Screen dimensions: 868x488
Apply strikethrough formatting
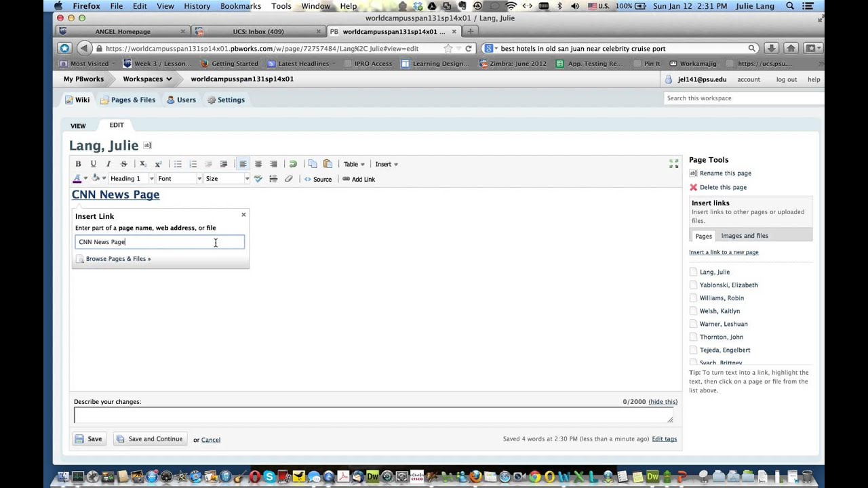123,164
